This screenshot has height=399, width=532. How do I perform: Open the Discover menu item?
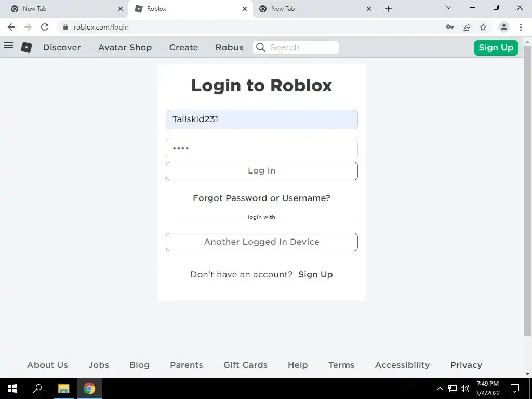[x=62, y=47]
